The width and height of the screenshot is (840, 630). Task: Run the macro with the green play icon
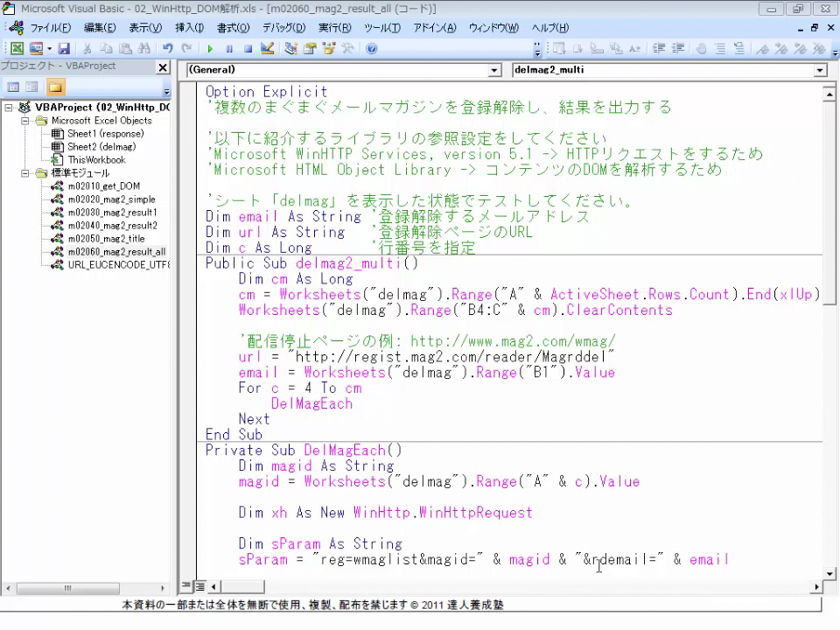click(x=210, y=49)
